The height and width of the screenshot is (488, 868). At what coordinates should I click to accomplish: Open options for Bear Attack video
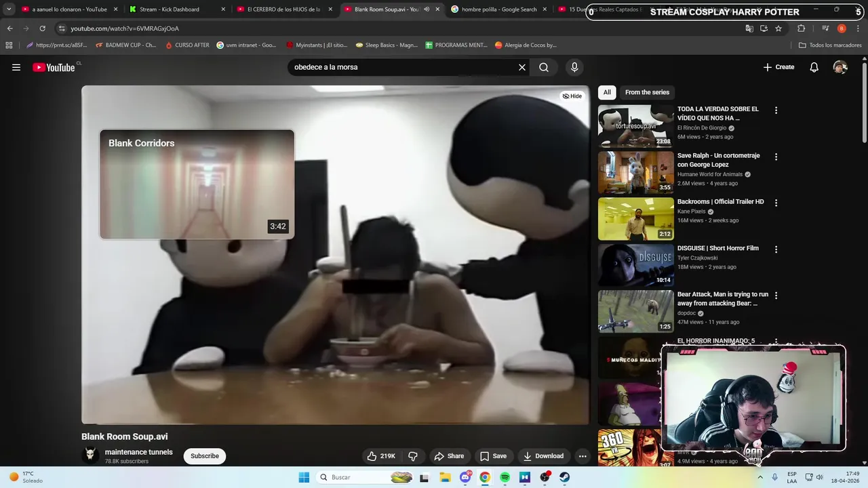click(x=776, y=296)
